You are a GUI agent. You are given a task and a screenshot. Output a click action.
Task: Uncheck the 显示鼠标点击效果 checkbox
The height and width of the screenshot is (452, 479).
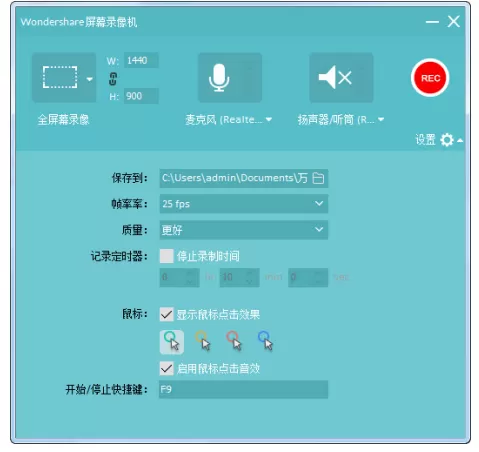coord(166,314)
